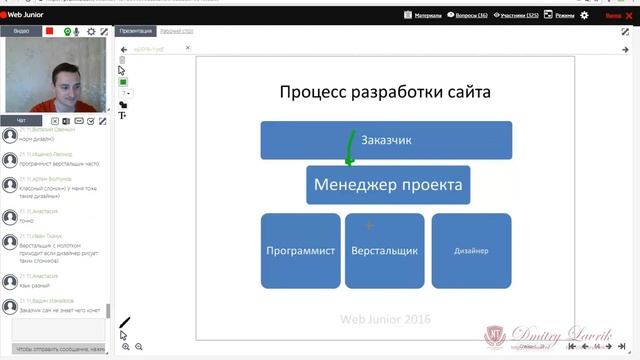This screenshot has width=640, height=360.
Task: Toggle the green webcam icon
Action: pyautogui.click(x=67, y=31)
